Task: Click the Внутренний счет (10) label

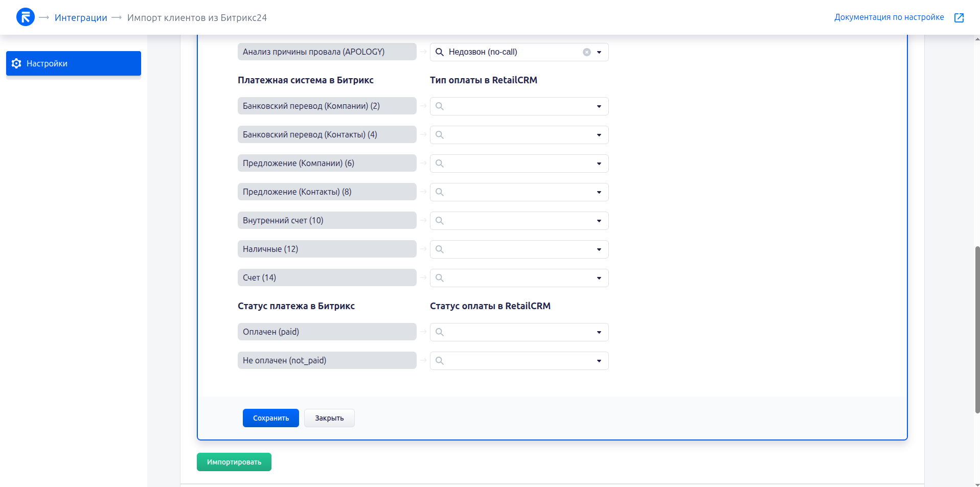Action: tap(327, 220)
